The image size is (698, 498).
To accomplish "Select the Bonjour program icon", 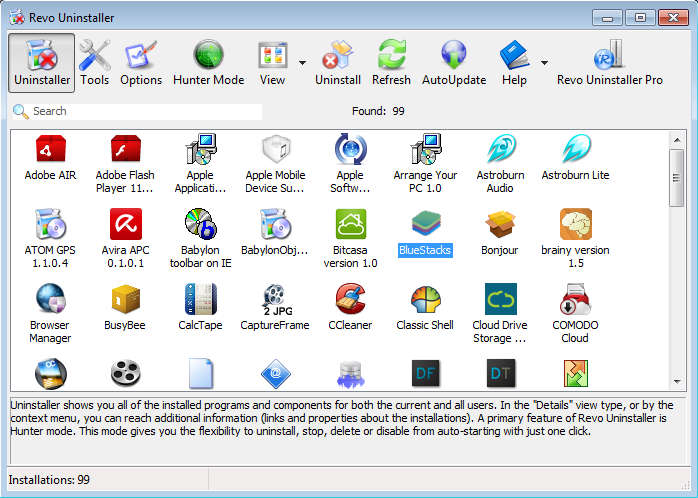I will coord(500,232).
